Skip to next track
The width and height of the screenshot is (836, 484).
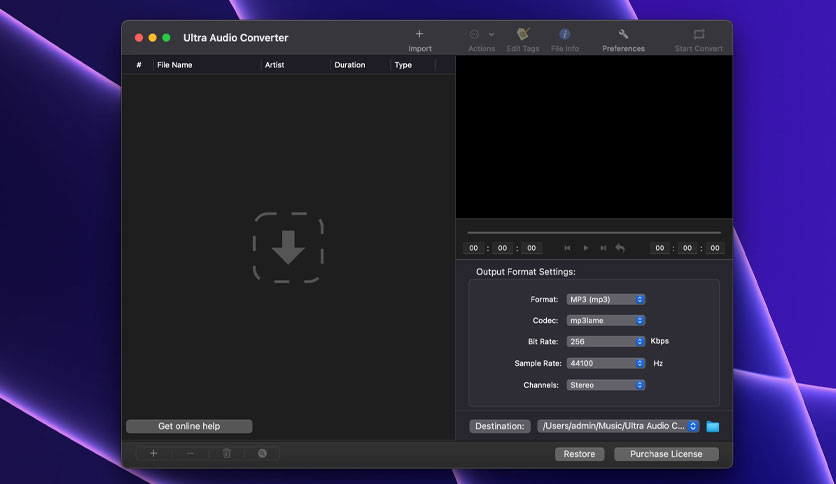[603, 248]
